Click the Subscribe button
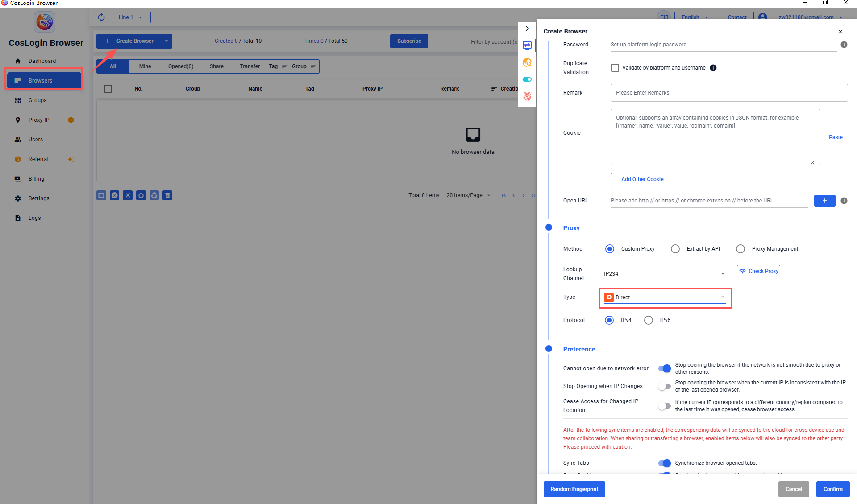 tap(409, 41)
